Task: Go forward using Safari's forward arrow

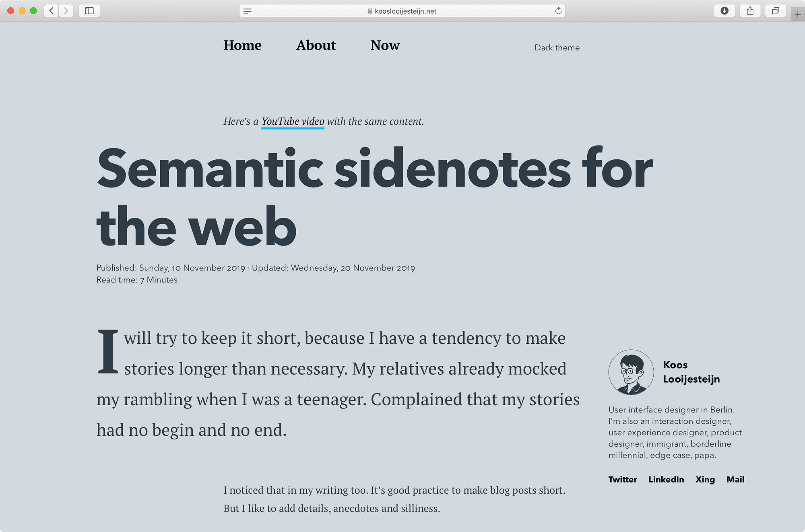Action: (66, 11)
